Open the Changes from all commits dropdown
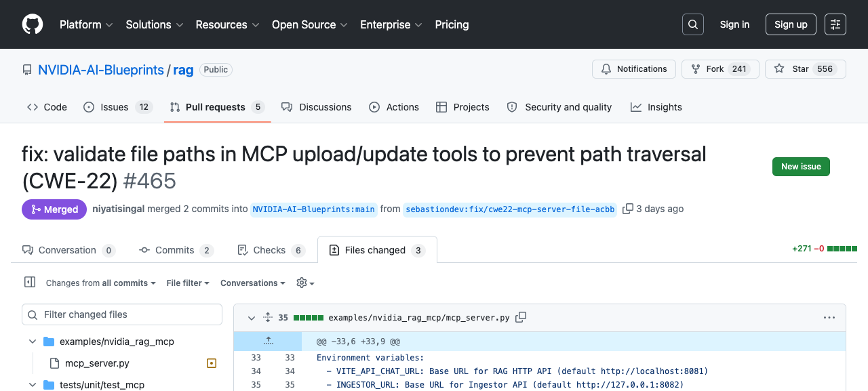The width and height of the screenshot is (868, 391). pyautogui.click(x=100, y=283)
